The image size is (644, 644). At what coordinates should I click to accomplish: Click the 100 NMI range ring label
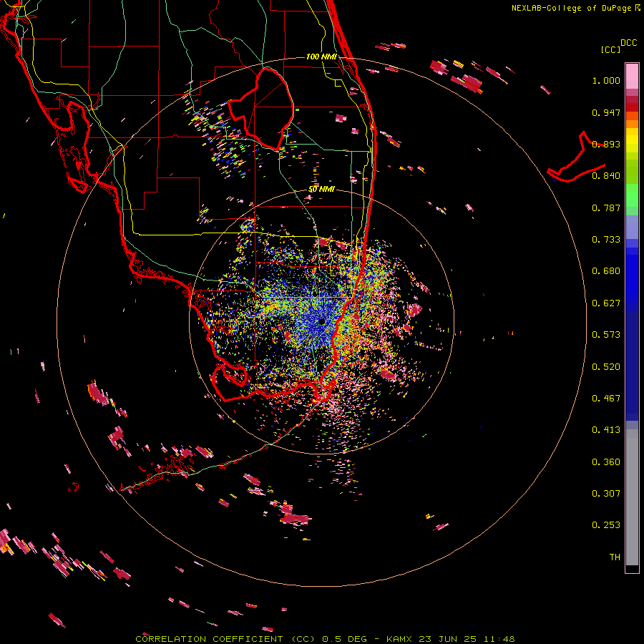pos(321,57)
